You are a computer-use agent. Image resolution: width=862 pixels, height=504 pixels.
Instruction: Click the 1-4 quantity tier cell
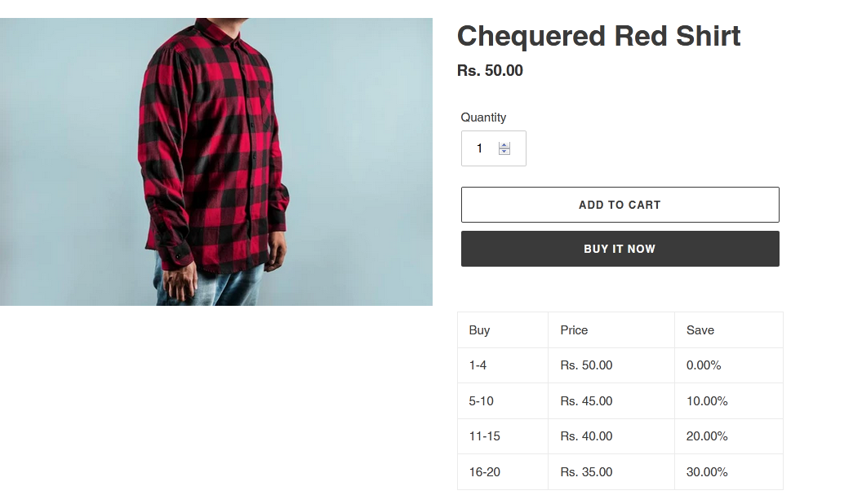[478, 365]
